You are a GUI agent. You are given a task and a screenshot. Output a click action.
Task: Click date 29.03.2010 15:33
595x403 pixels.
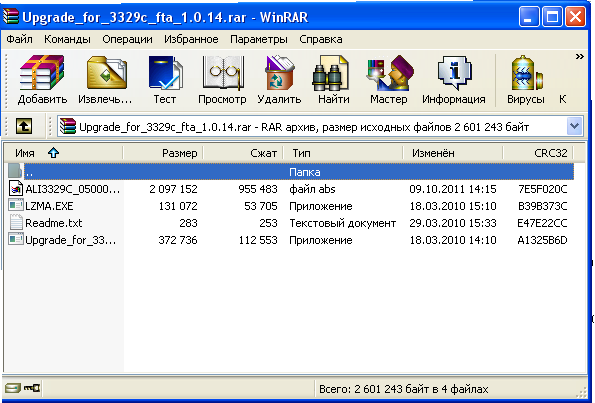tap(453, 223)
